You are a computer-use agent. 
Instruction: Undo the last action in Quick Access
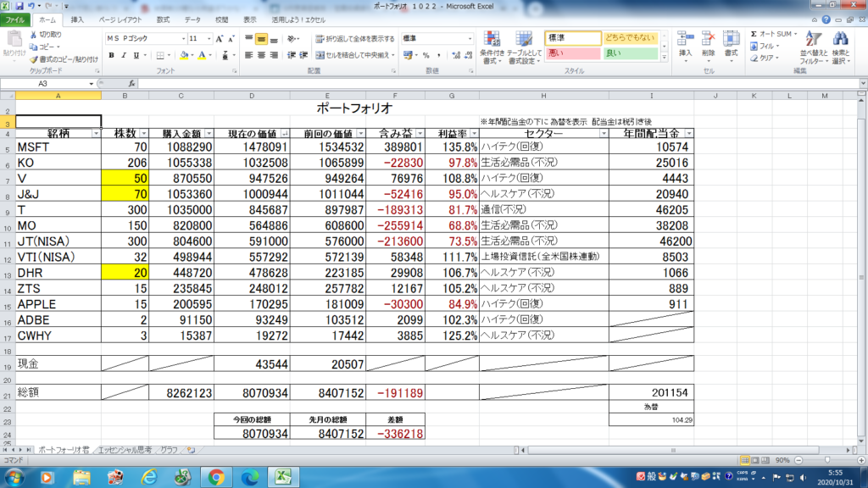coord(31,6)
